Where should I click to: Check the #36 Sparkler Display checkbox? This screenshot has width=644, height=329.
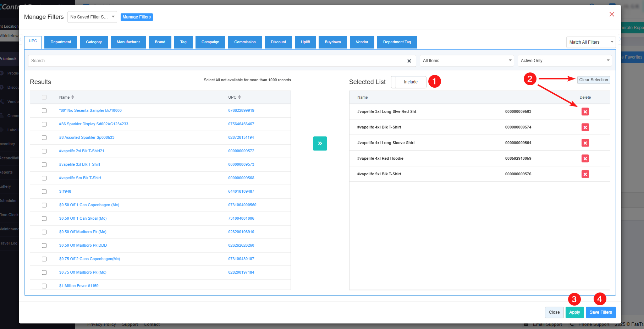tap(44, 124)
